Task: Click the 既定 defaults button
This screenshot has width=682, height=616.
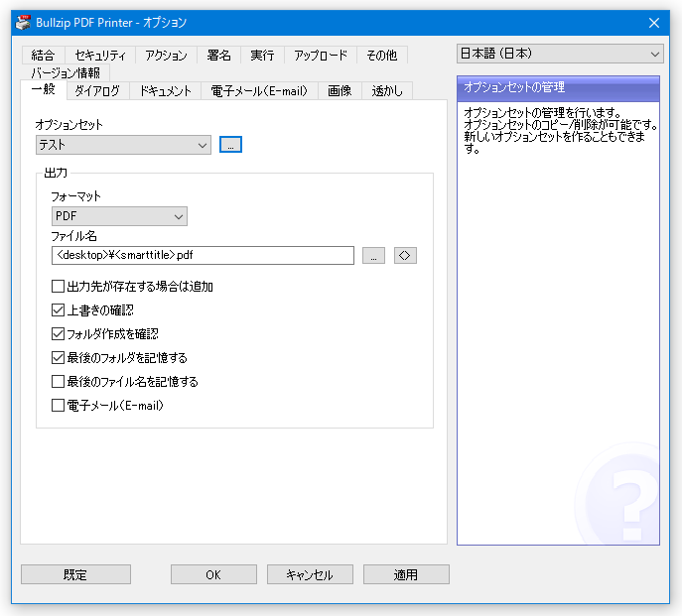Action: [x=75, y=574]
